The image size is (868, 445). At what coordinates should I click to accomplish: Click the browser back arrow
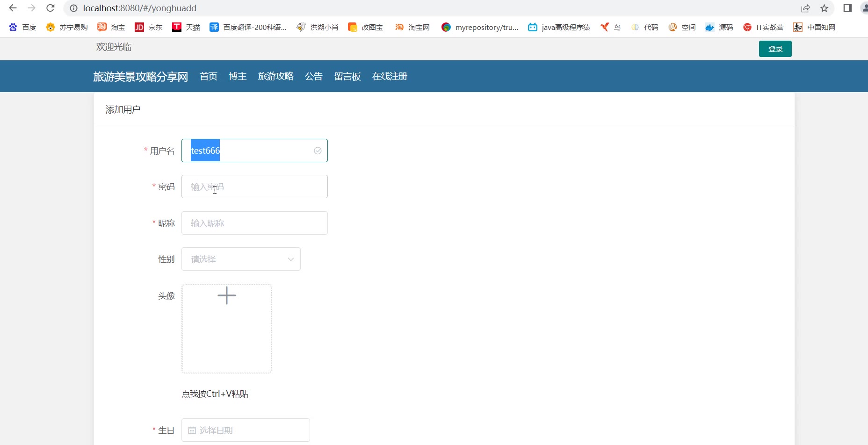13,8
